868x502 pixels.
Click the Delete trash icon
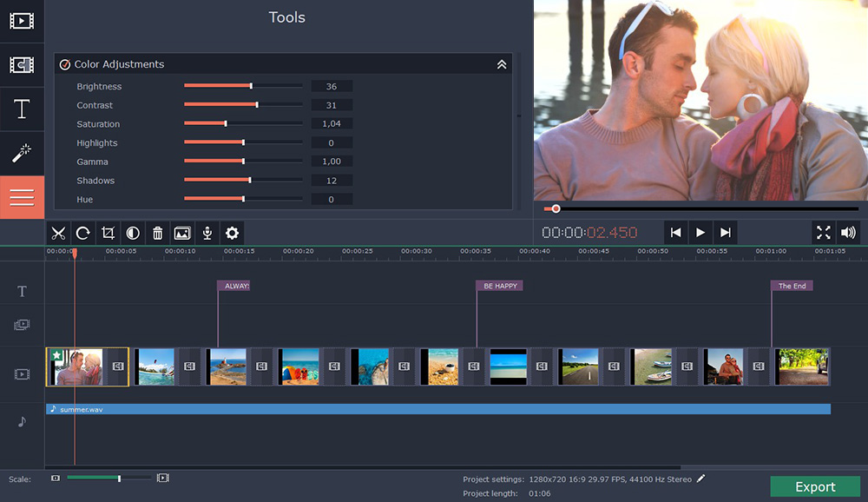click(x=158, y=234)
